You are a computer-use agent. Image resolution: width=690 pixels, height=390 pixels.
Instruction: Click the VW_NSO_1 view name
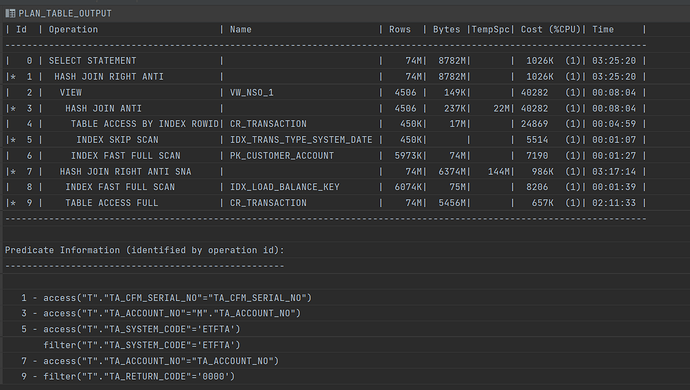[252, 92]
